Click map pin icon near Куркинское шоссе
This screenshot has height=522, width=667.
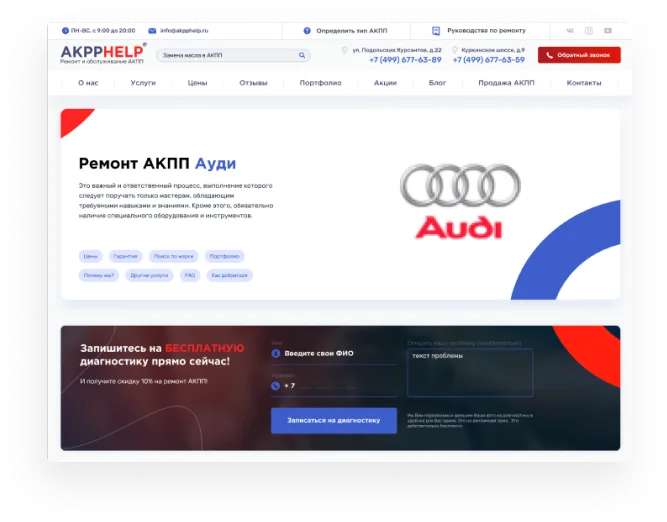click(x=454, y=50)
